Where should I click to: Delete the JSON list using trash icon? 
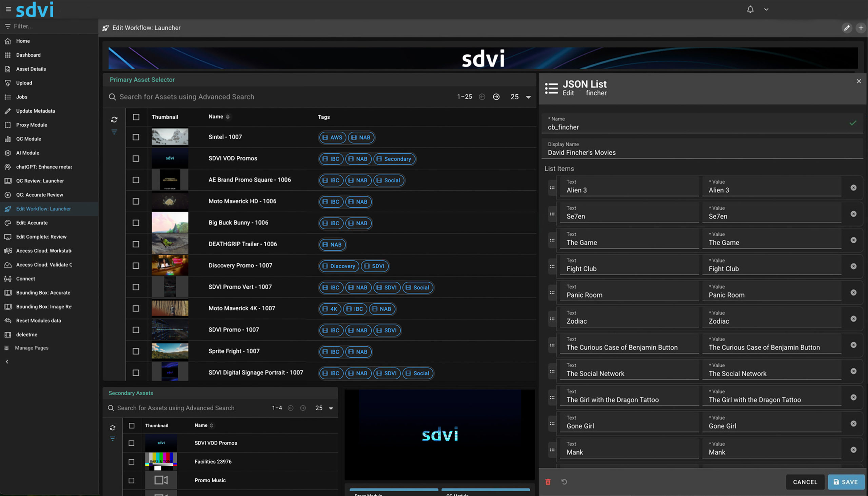click(x=548, y=481)
